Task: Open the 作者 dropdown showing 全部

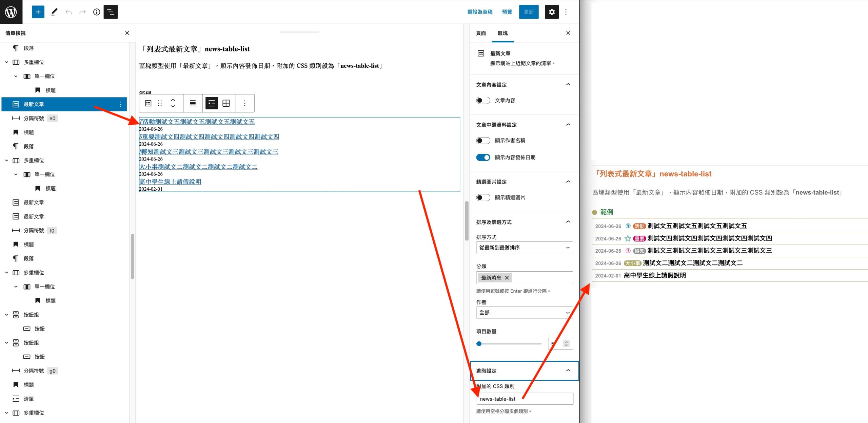Action: tap(524, 312)
